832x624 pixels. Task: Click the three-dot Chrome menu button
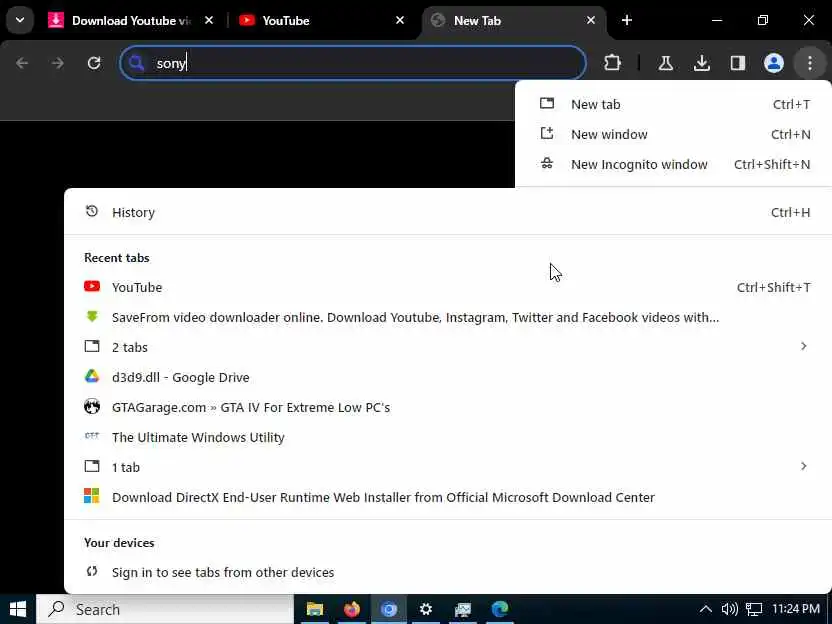(x=810, y=63)
